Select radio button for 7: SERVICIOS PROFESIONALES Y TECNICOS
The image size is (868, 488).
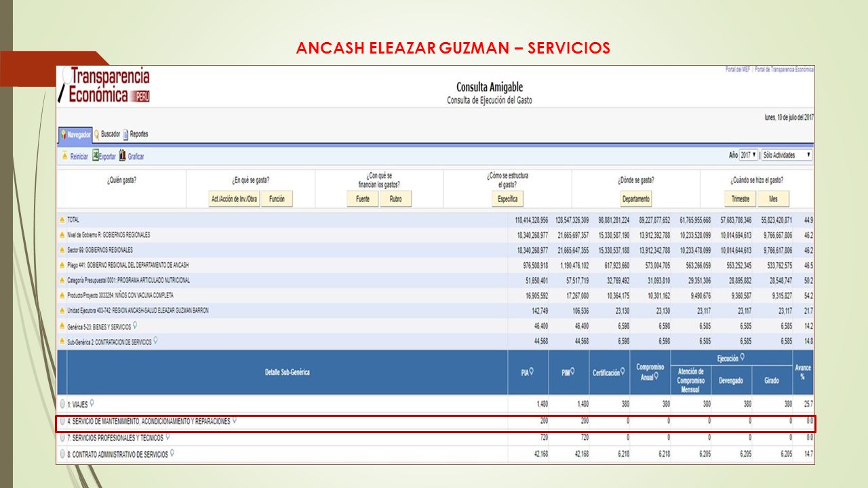pyautogui.click(x=62, y=438)
